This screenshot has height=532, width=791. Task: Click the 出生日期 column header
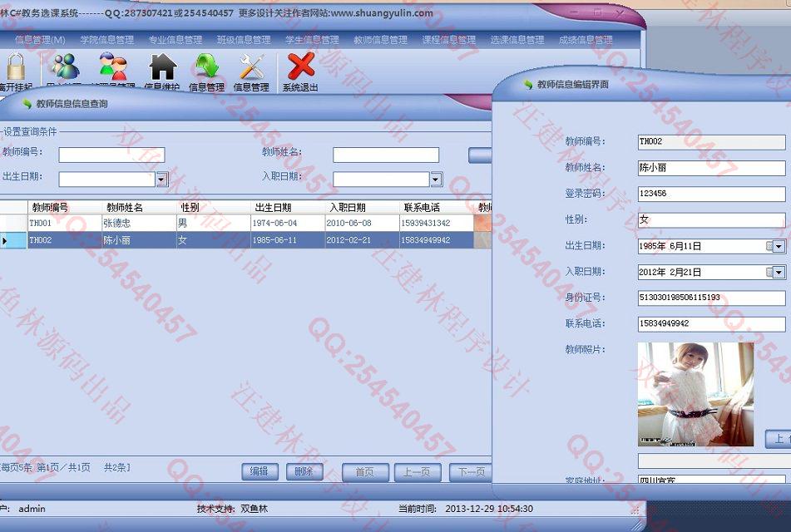(x=288, y=207)
